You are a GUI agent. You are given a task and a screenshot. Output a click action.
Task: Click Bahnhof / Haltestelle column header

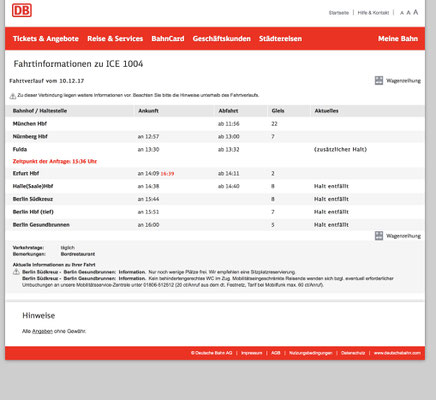(x=40, y=111)
